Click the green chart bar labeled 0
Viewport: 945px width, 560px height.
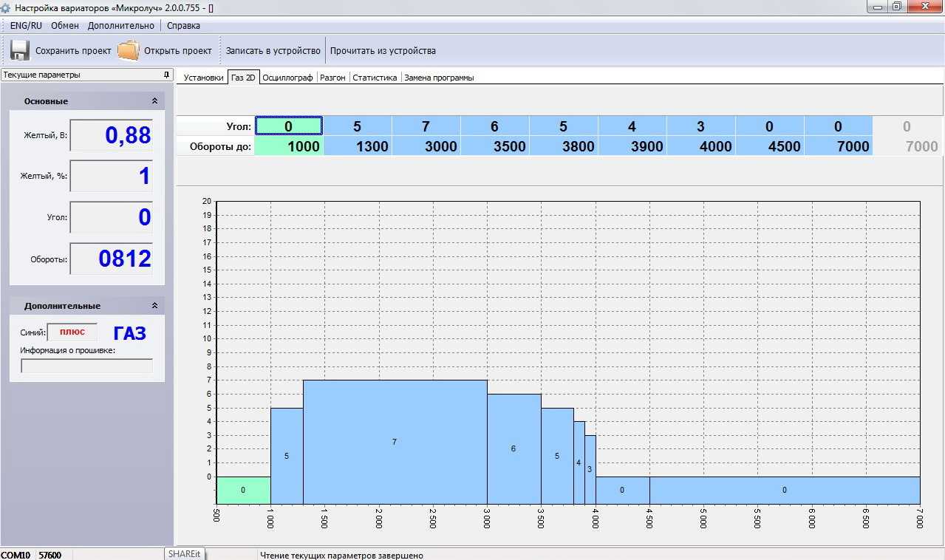(243, 490)
